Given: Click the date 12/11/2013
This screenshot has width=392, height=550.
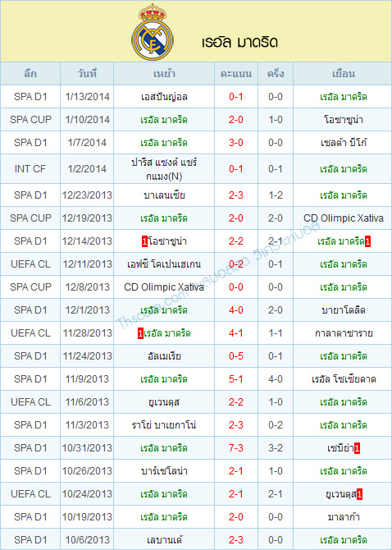Looking at the screenshot, I should click(x=87, y=264).
